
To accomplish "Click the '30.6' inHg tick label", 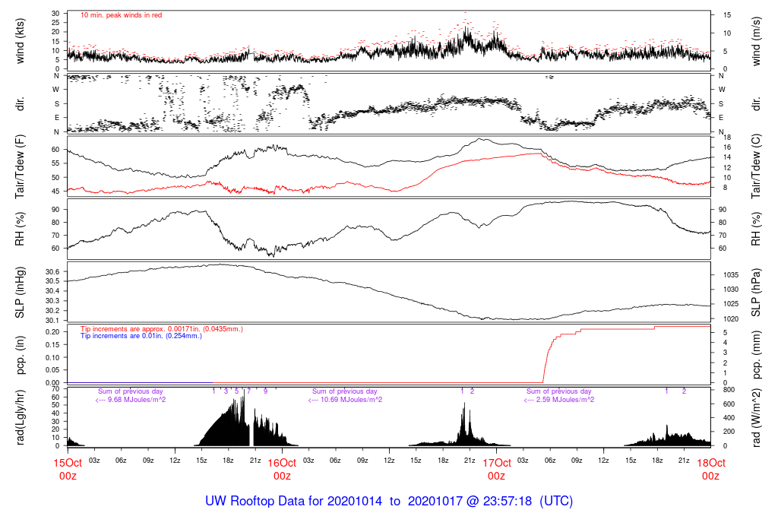I will 52,272.
